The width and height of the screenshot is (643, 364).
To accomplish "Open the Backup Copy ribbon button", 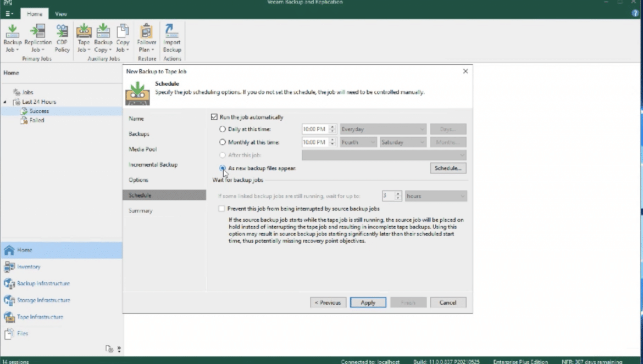I will (x=103, y=38).
